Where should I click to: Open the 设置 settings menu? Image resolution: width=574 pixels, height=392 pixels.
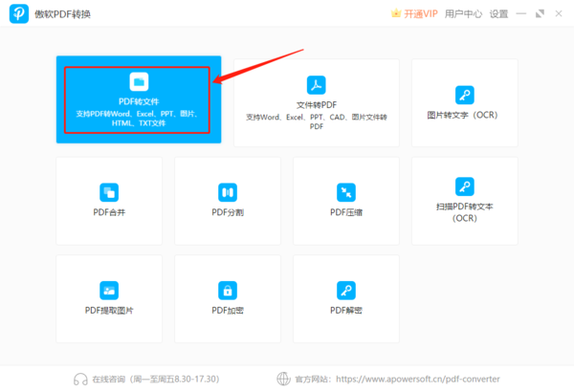(499, 13)
